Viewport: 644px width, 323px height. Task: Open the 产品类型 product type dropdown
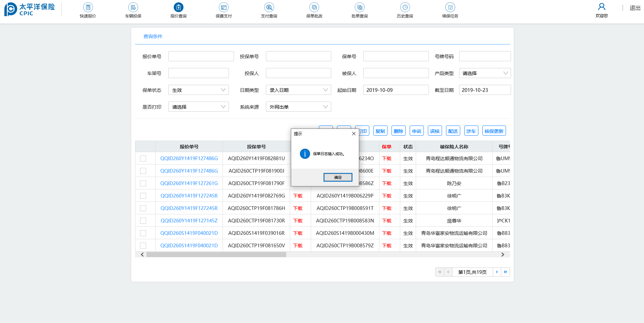pyautogui.click(x=484, y=73)
